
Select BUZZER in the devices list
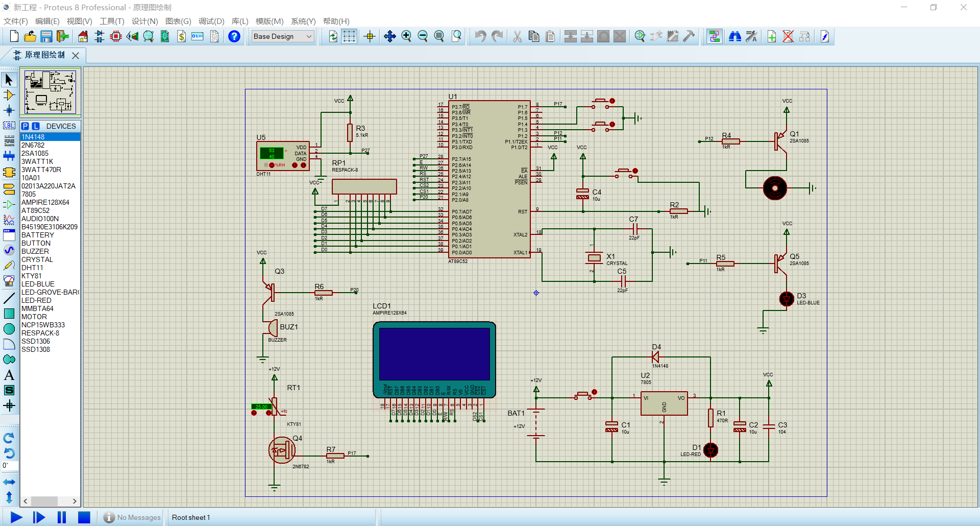(50, 251)
